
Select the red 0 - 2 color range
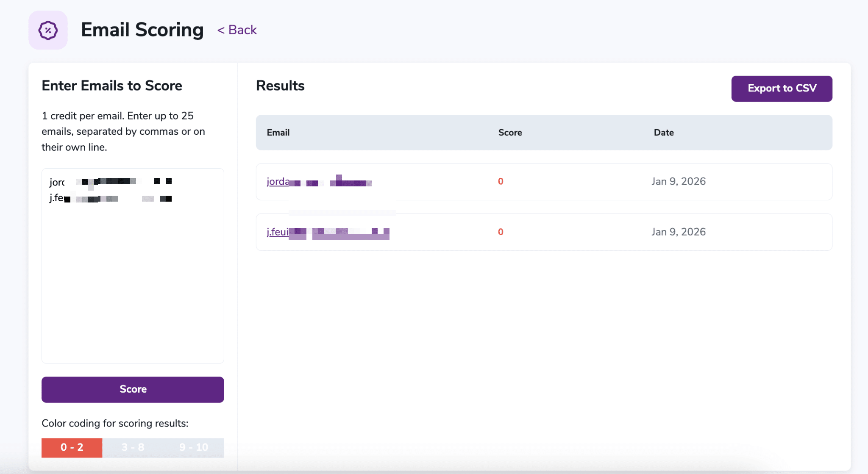(72, 447)
